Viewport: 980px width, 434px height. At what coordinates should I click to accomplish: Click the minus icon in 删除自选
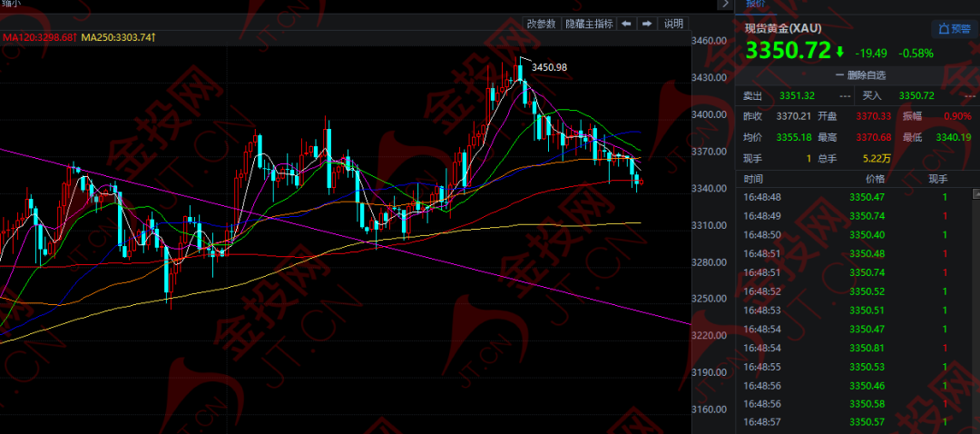pyautogui.click(x=840, y=75)
